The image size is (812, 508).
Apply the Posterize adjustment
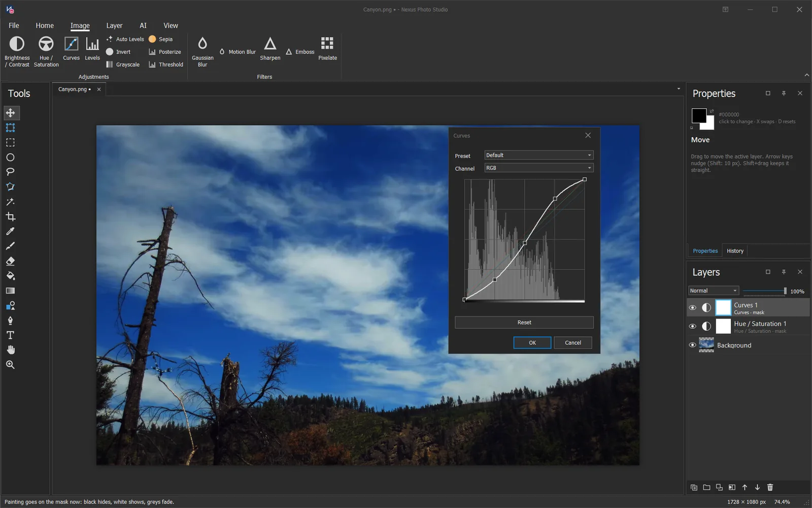click(164, 52)
